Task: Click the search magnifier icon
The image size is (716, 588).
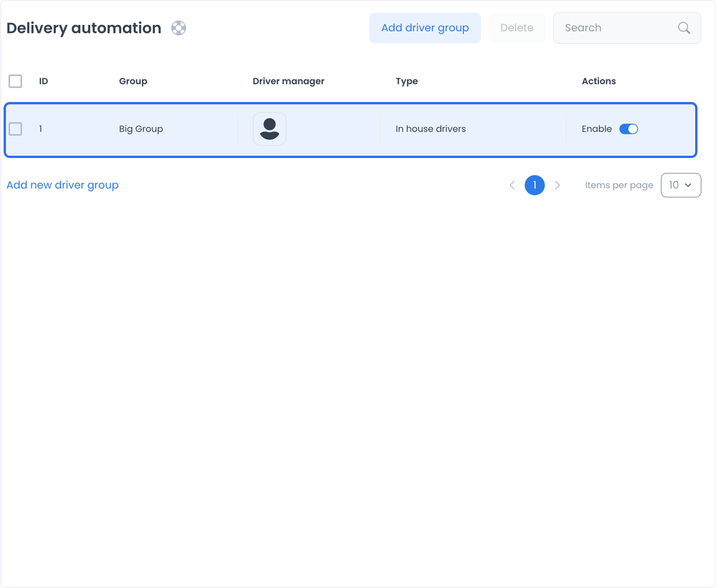Action: click(x=684, y=28)
